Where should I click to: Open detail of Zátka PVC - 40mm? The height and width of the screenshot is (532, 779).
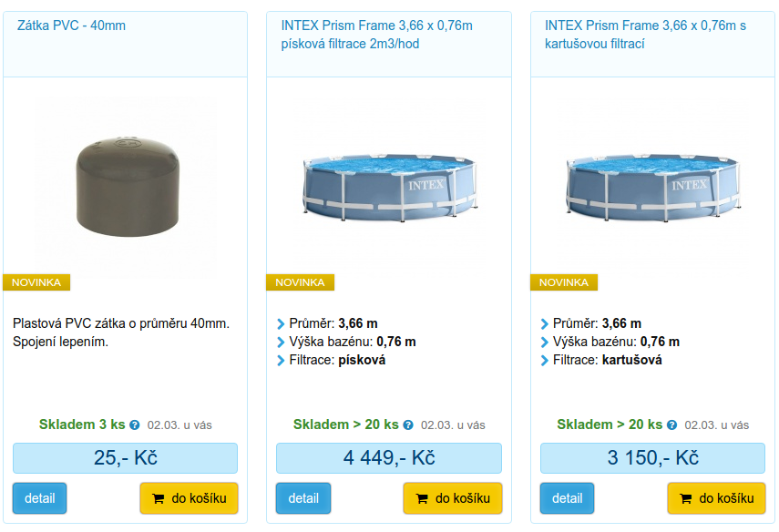tap(39, 498)
